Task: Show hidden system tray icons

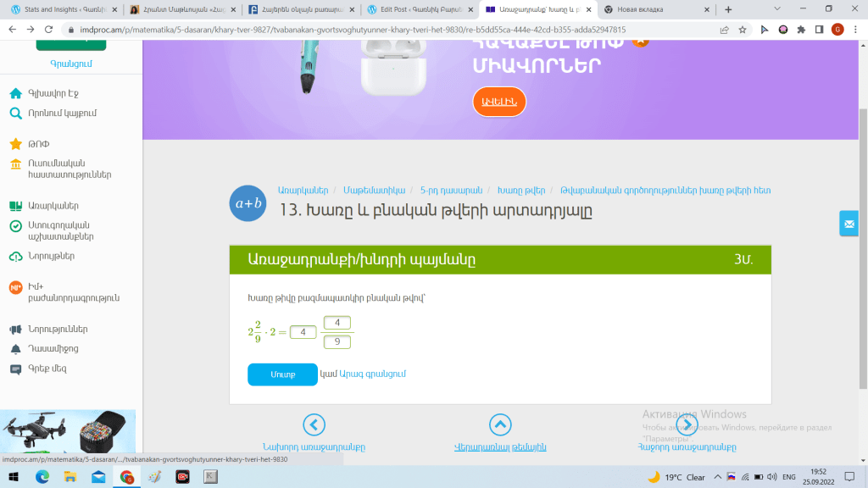Action: point(720,477)
